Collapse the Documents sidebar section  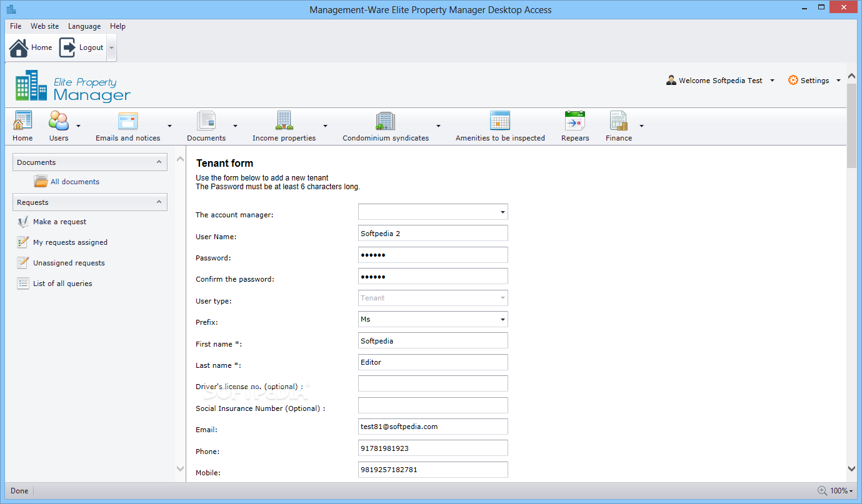[x=159, y=162]
